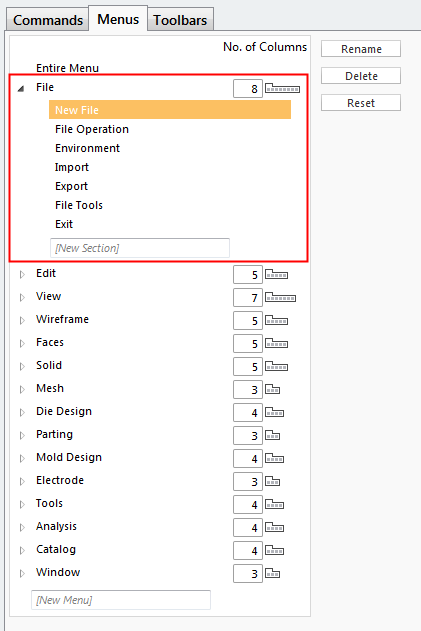Image resolution: width=421 pixels, height=631 pixels.
Task: Collapse the File menu tree
Action: (x=21, y=88)
